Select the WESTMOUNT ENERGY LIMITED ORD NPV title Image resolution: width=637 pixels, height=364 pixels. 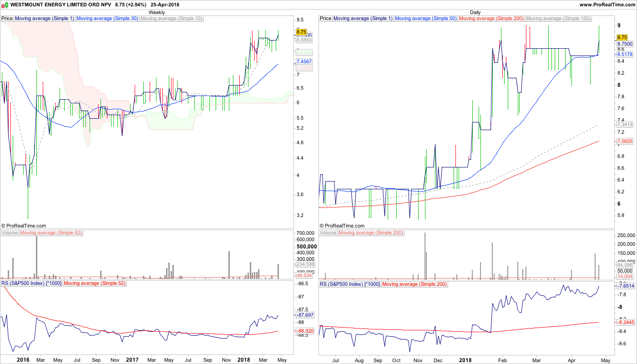click(61, 5)
